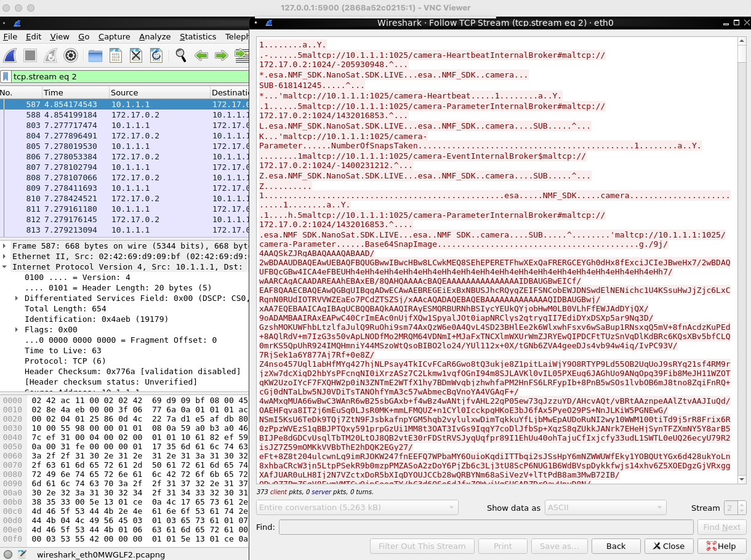This screenshot has height=560, width=751.
Task: Click Filter Out This Stream button
Action: pyautogui.click(x=422, y=546)
